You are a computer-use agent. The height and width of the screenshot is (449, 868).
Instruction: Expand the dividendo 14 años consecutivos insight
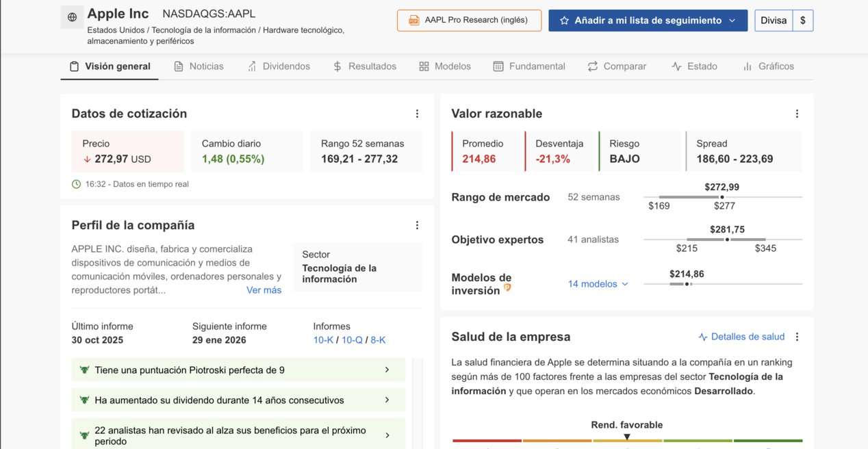[387, 400]
